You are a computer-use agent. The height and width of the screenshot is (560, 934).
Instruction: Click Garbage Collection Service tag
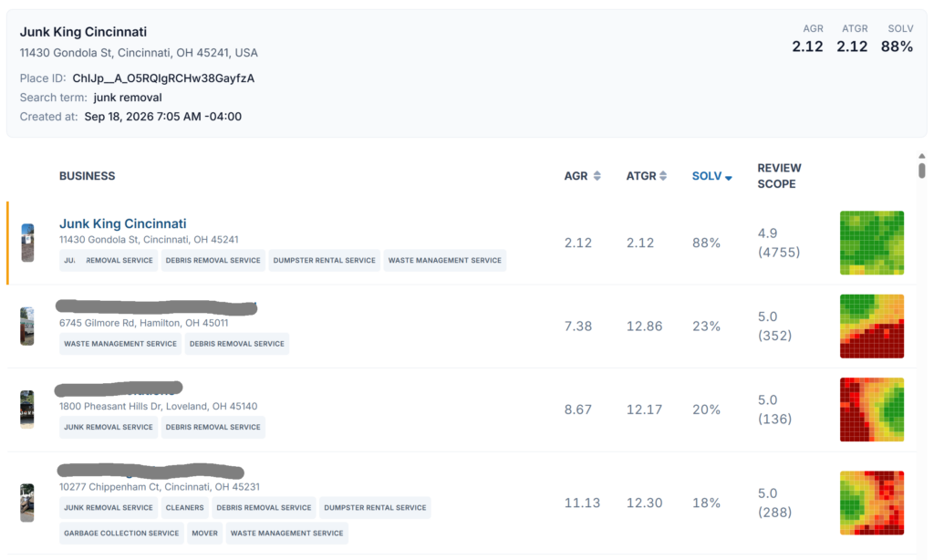[x=121, y=534]
